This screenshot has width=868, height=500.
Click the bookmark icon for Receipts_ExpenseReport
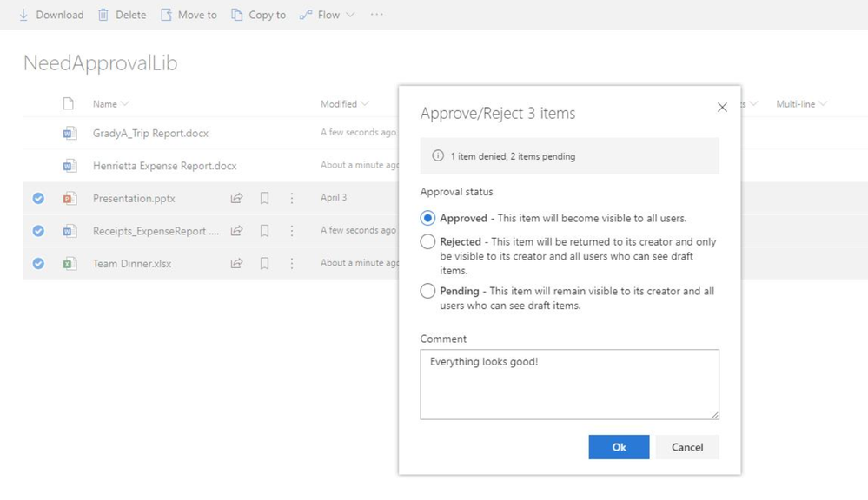pyautogui.click(x=265, y=231)
